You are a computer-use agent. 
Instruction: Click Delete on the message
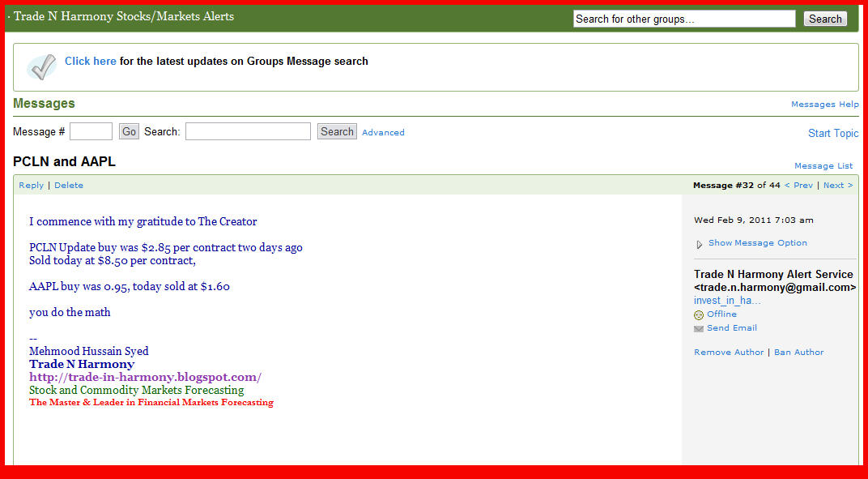pos(69,185)
